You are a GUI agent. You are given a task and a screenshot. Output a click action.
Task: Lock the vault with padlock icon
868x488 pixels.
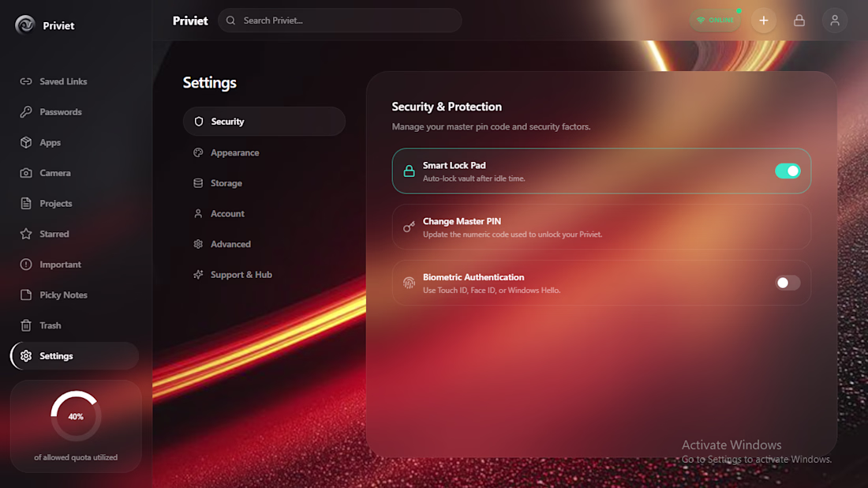pyautogui.click(x=799, y=21)
